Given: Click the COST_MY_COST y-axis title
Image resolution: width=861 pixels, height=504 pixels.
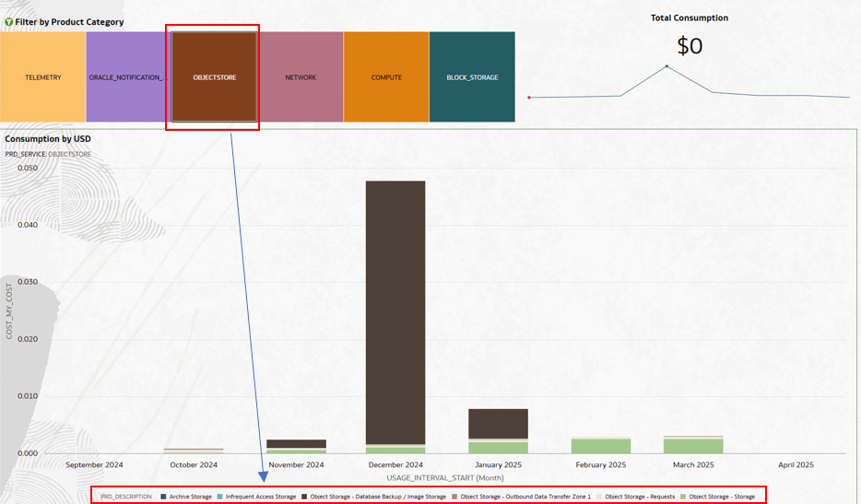Looking at the screenshot, I should pyautogui.click(x=9, y=311).
